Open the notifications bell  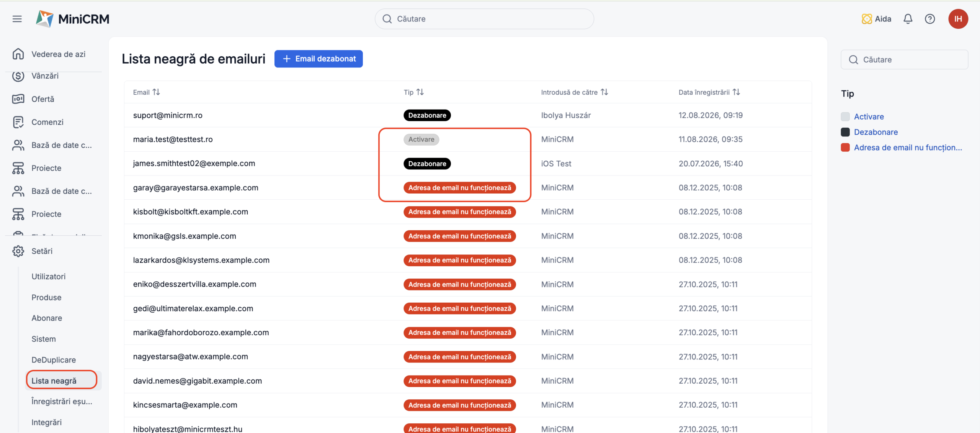coord(908,19)
